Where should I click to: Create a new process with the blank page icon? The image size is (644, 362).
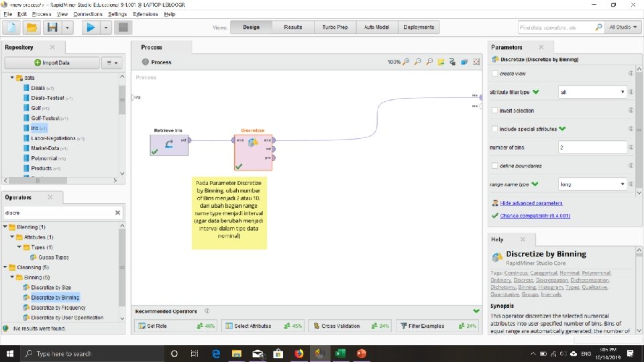[11, 27]
